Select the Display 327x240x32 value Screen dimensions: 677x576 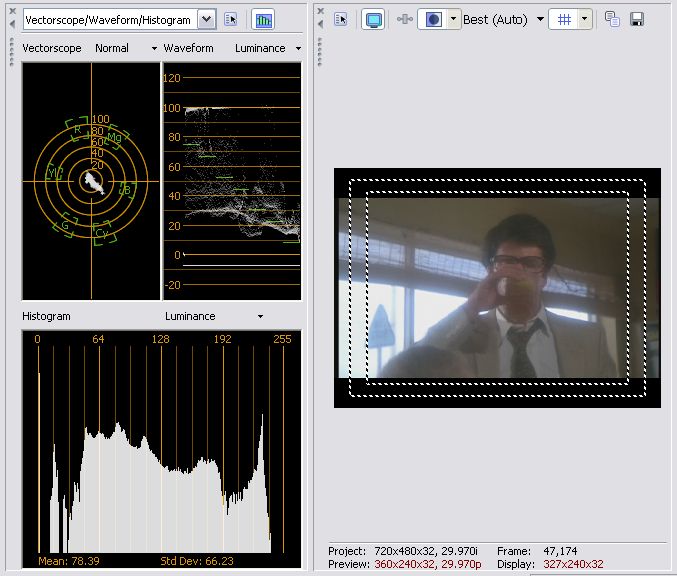pos(573,564)
